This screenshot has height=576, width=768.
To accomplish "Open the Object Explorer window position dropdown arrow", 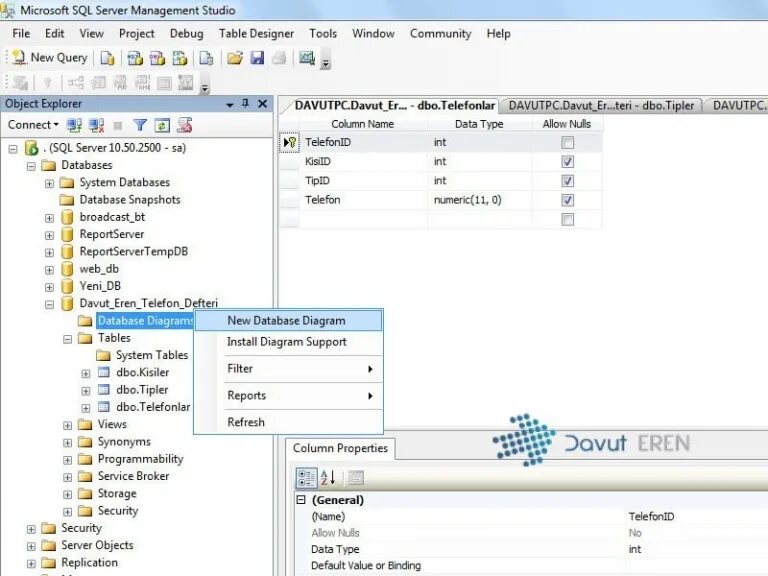I will pos(229,105).
